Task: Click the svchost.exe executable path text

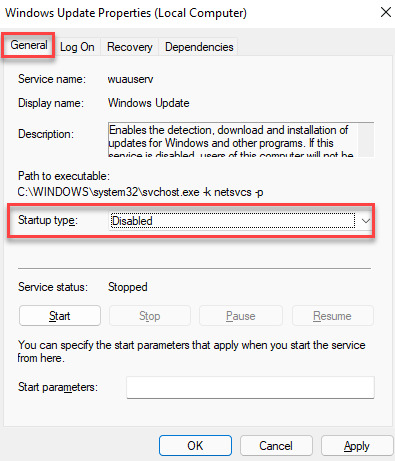Action: (x=140, y=192)
